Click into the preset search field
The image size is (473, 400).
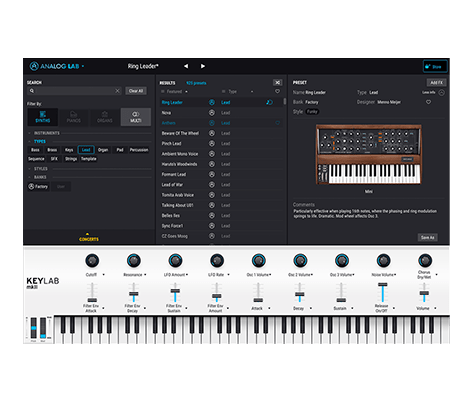pyautogui.click(x=74, y=91)
